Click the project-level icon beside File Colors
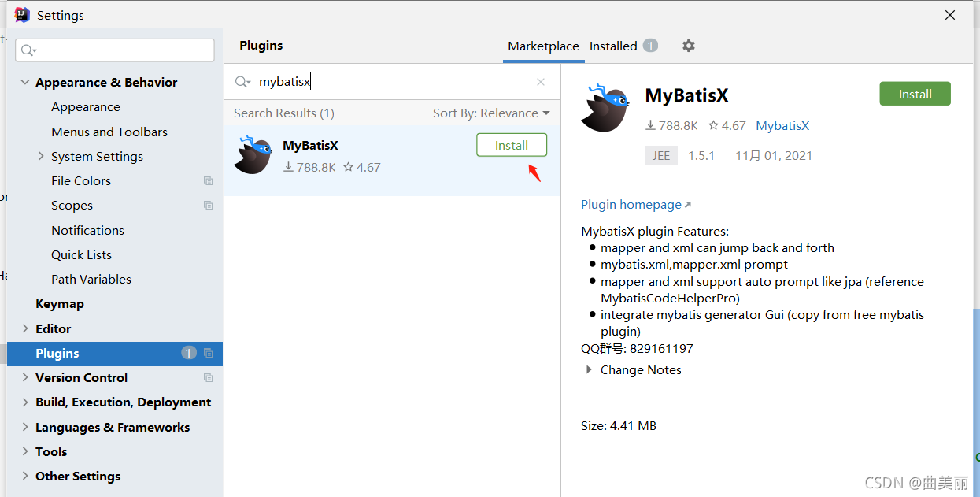The height and width of the screenshot is (497, 980). pos(208,180)
